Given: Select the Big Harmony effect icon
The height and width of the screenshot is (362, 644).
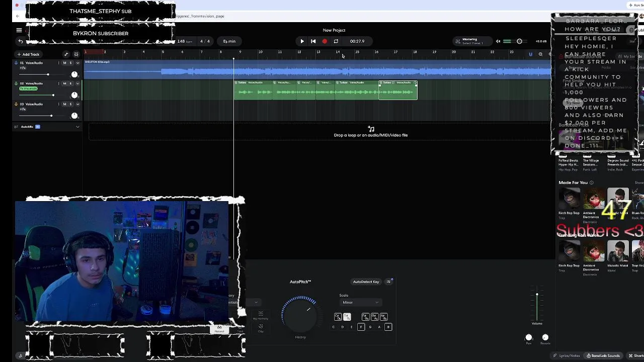Looking at the screenshot, I should pos(261,315).
